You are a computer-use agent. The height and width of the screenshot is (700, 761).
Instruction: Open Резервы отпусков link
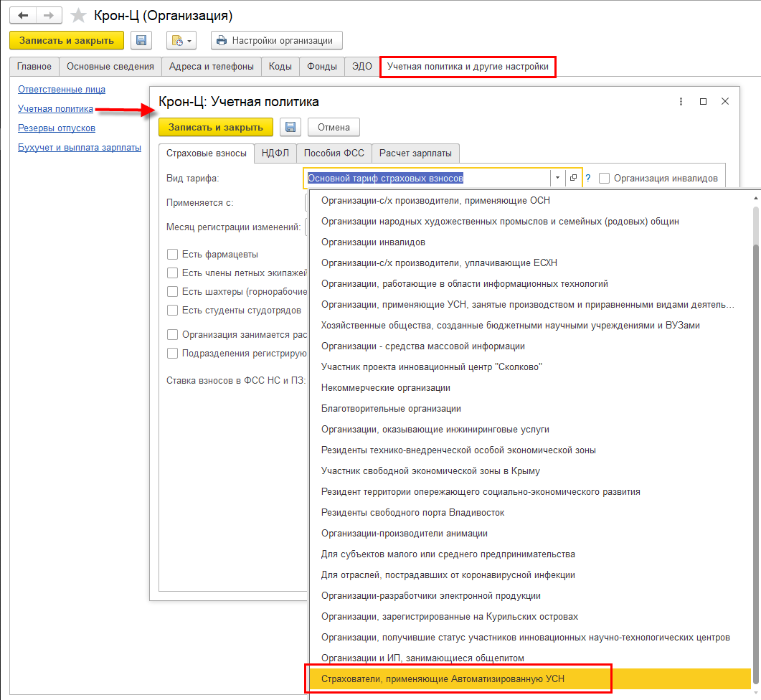(x=57, y=128)
